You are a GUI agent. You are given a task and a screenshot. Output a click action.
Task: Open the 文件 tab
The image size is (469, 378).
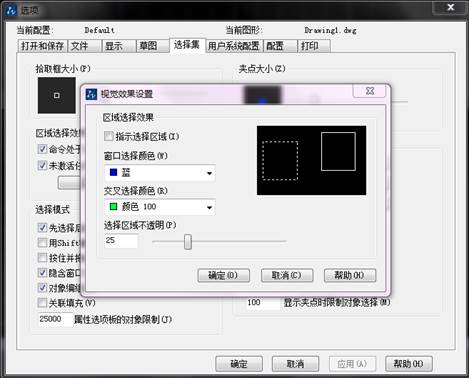click(85, 46)
